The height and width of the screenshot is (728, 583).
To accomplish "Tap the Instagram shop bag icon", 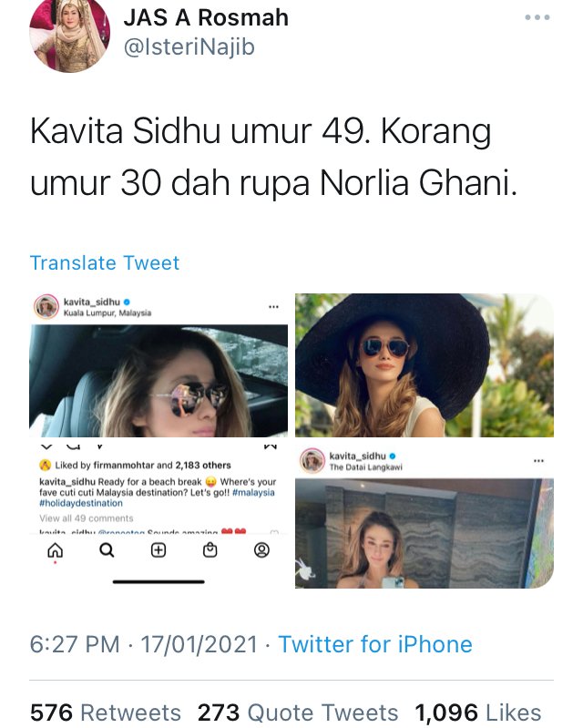I will pyautogui.click(x=210, y=550).
